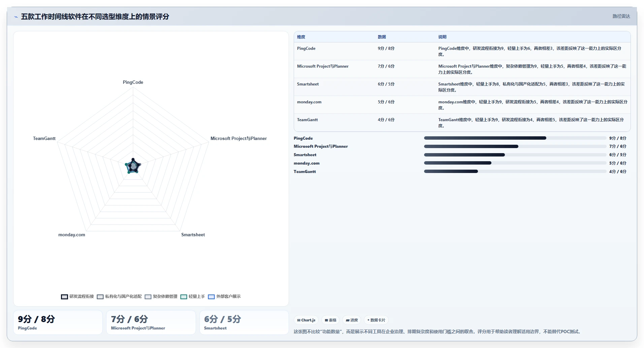644x348 pixels.
Task: Click the 4分 / 6分 value after TeamGantt bar
Action: (618, 172)
